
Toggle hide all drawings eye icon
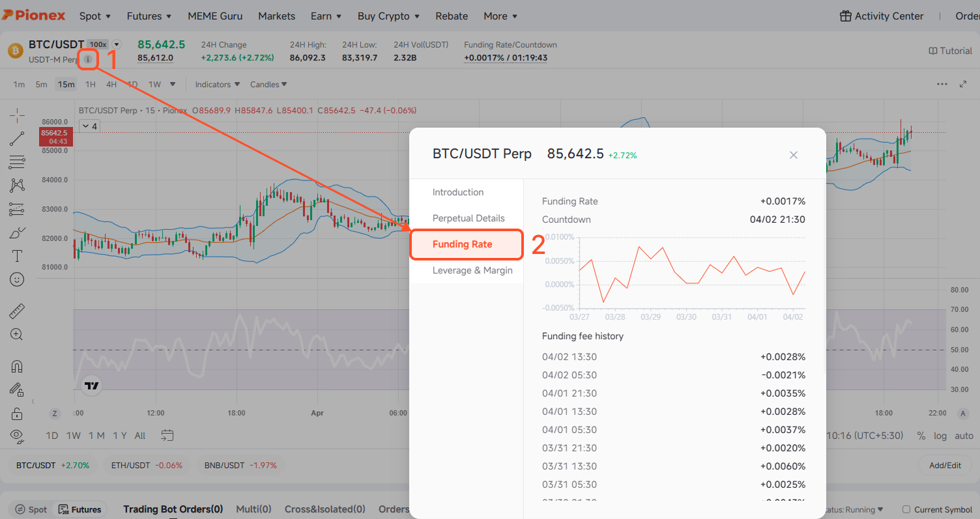(17, 436)
